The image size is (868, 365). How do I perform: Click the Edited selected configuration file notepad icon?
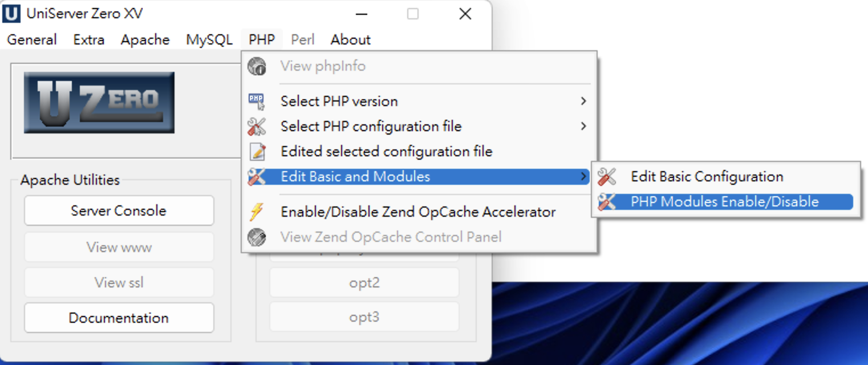pyautogui.click(x=257, y=152)
